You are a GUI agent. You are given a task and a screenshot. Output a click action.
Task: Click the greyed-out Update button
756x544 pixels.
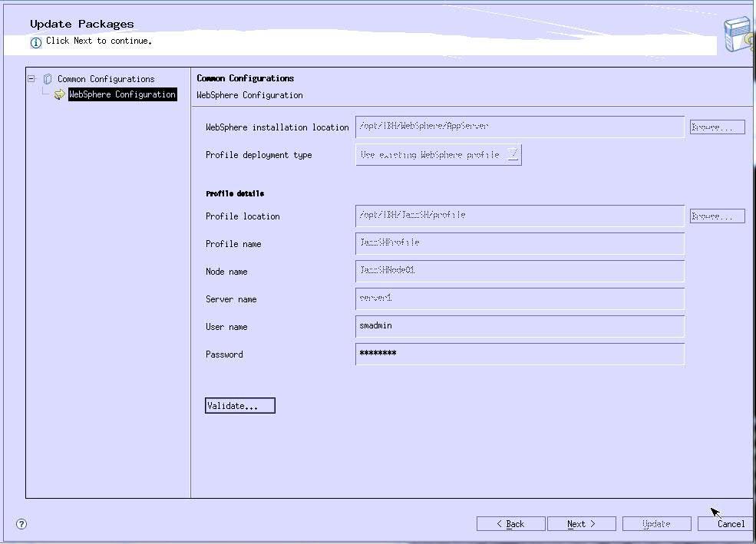(657, 524)
